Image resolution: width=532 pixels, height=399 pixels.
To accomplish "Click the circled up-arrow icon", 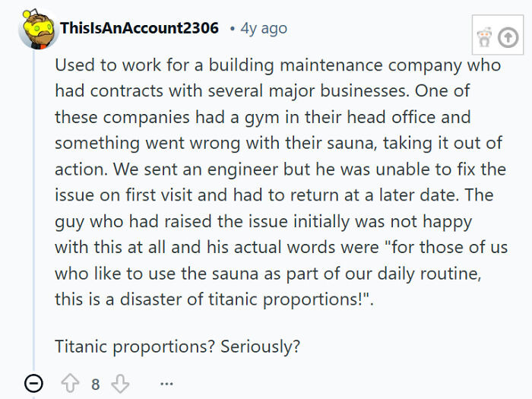I will 508,36.
